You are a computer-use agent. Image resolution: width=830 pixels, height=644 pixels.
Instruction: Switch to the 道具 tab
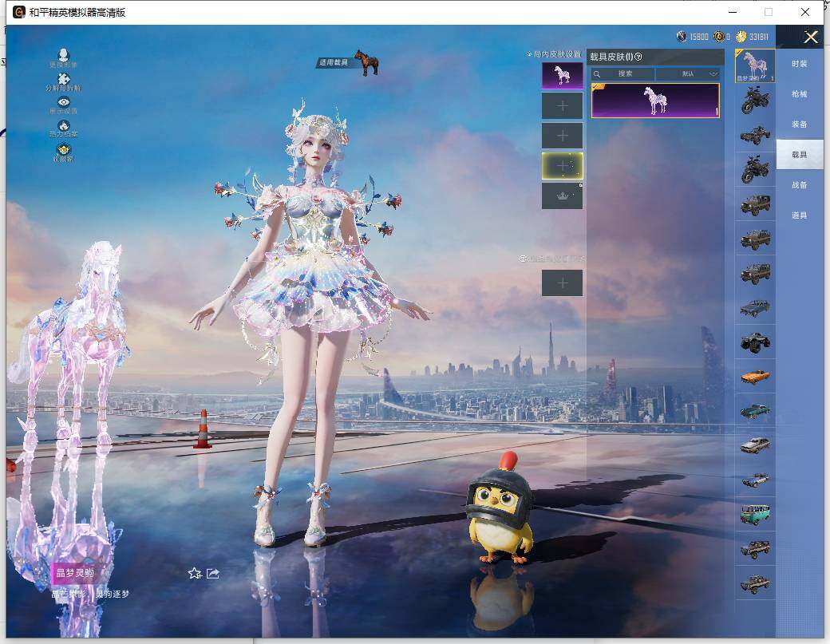click(800, 215)
